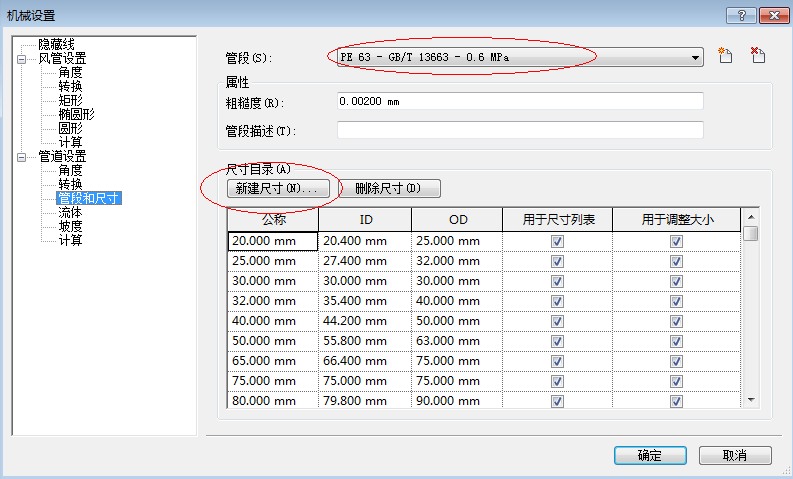793x479 pixels.
Task: Collapse the 风管设置 tree node
Action: pos(21,59)
